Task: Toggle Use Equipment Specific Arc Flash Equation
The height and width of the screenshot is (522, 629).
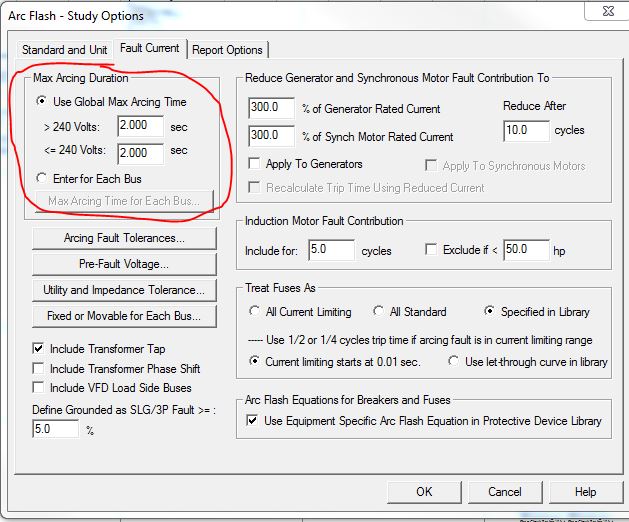Action: click(253, 421)
